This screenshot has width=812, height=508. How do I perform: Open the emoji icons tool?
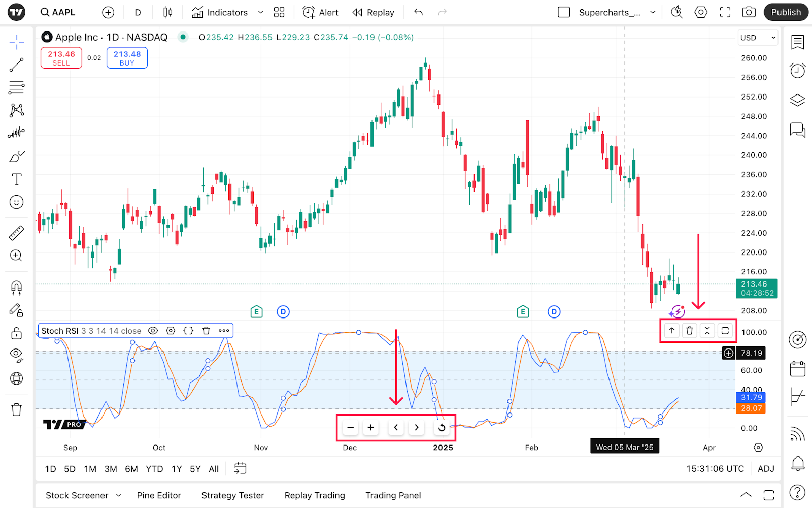pyautogui.click(x=16, y=202)
